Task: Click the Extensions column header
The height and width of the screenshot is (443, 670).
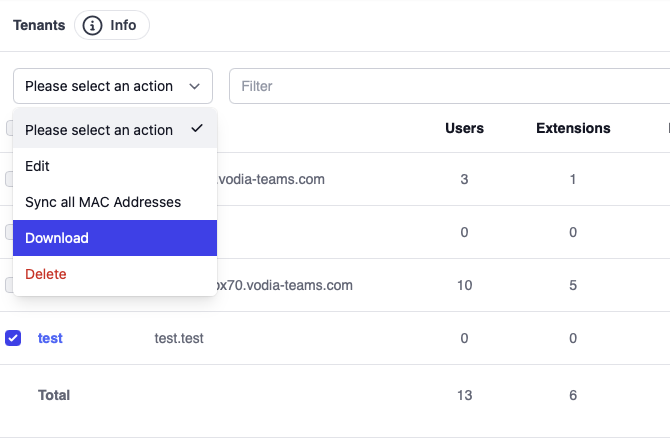Action: click(x=573, y=128)
